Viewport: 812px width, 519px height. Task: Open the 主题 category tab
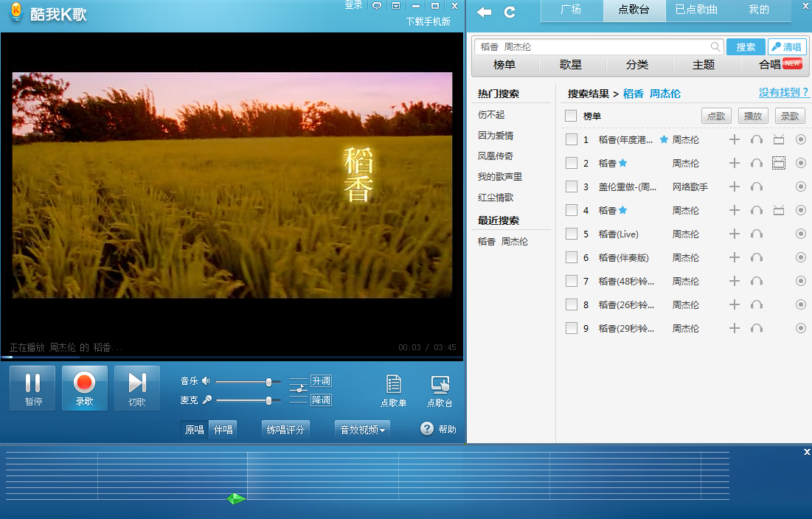pyautogui.click(x=704, y=65)
